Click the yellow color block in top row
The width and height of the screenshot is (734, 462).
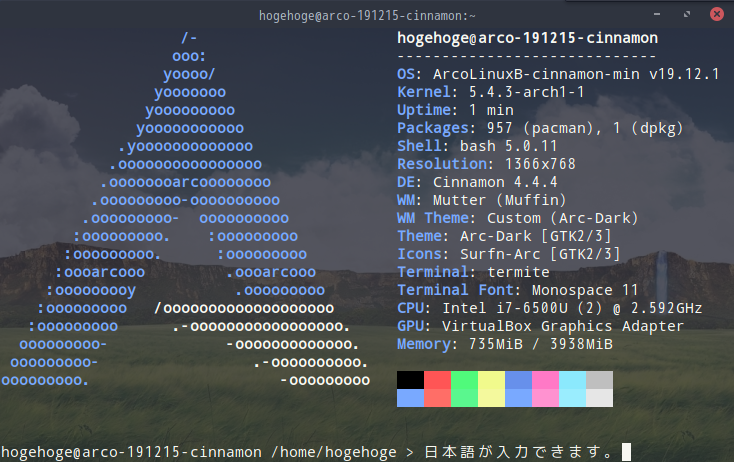click(492, 380)
